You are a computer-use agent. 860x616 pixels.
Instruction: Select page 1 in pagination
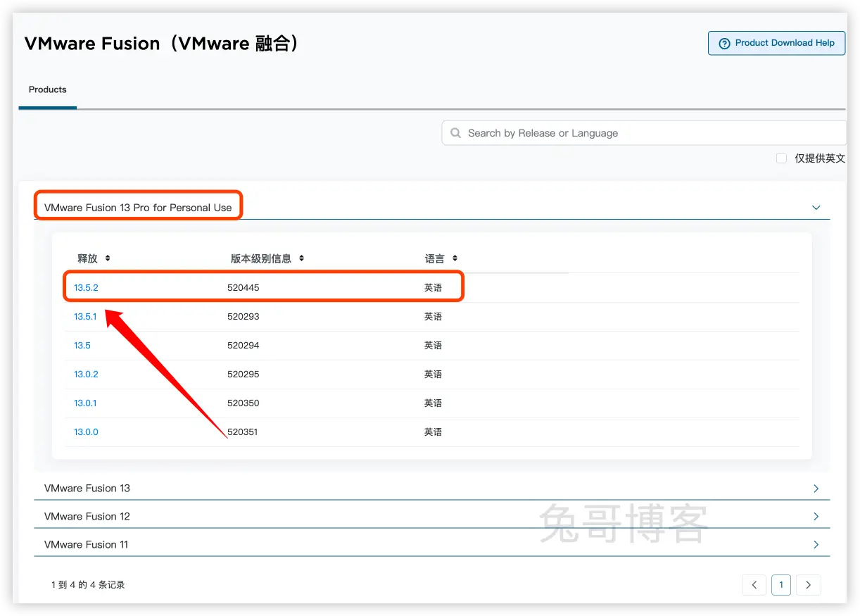tap(781, 585)
